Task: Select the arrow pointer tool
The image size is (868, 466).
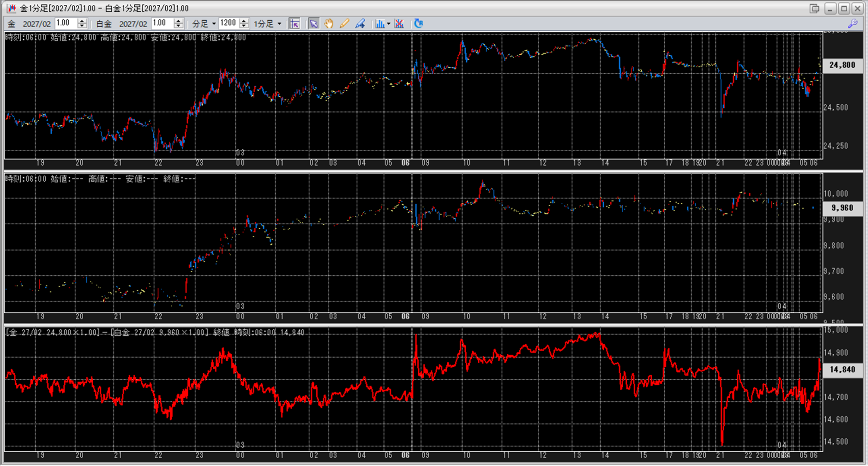Action: (313, 24)
